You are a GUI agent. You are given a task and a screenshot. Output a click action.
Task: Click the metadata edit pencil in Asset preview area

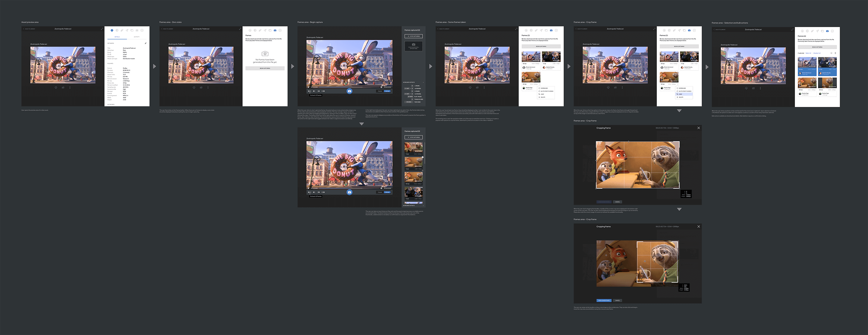pyautogui.click(x=146, y=43)
